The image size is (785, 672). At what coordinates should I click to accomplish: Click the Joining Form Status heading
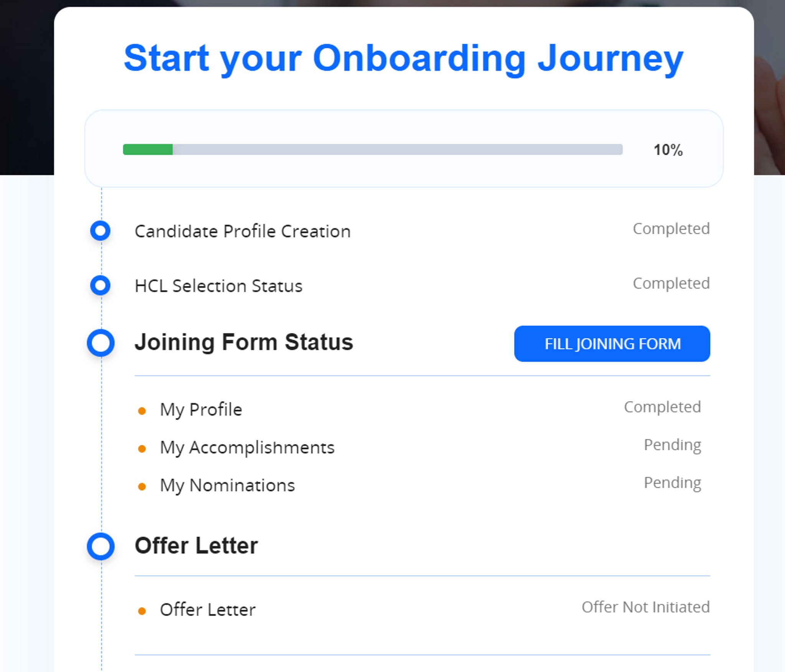[244, 342]
